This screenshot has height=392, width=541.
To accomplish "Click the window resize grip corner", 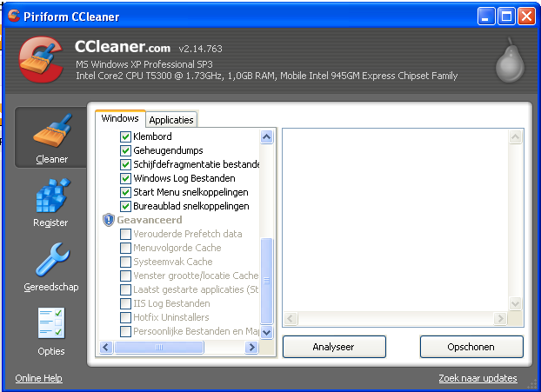I will click(531, 383).
